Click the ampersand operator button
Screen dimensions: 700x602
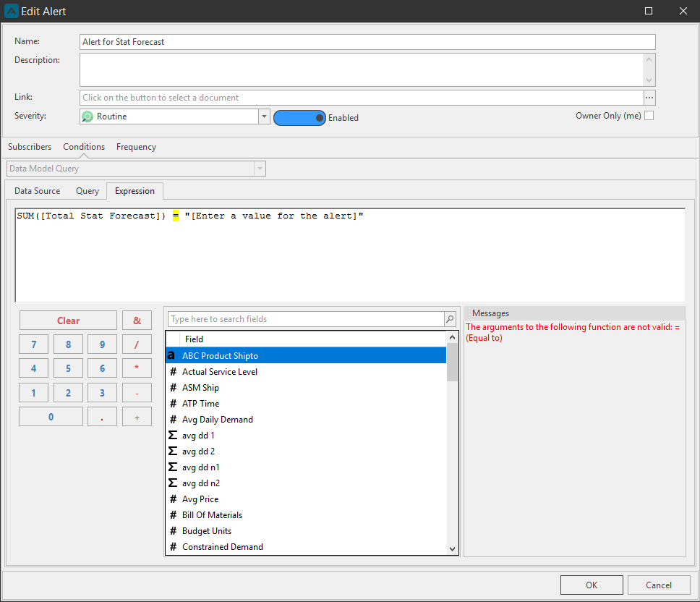click(x=137, y=321)
